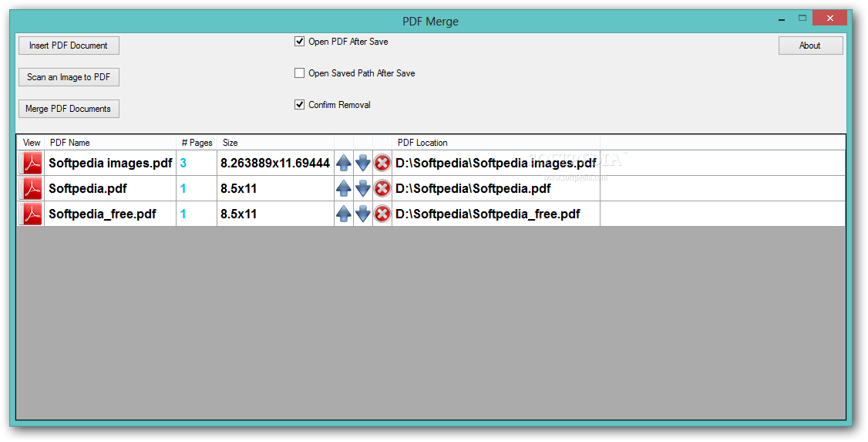Open PDF view icon for Softpedia_free.pdf

click(31, 214)
